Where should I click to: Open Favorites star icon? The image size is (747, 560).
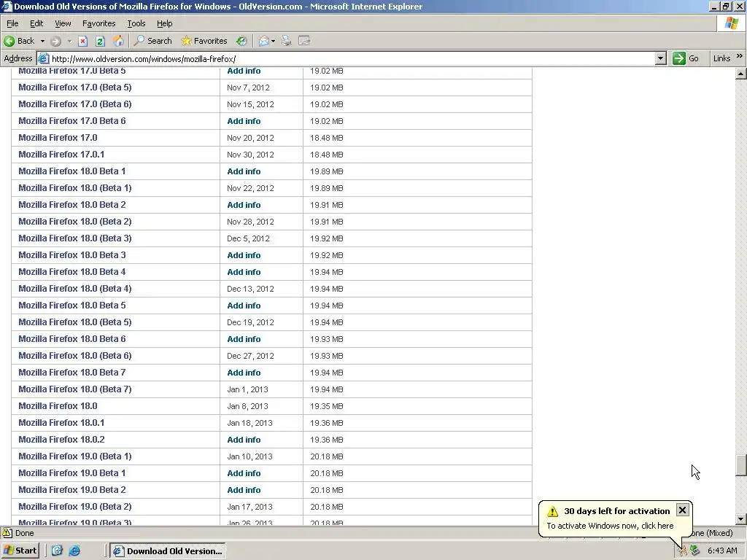point(186,41)
